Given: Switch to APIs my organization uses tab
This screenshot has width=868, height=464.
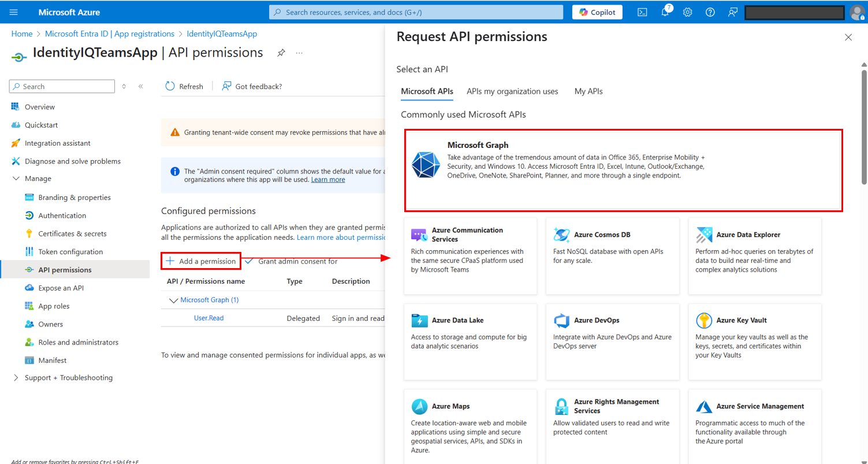Looking at the screenshot, I should tap(512, 91).
